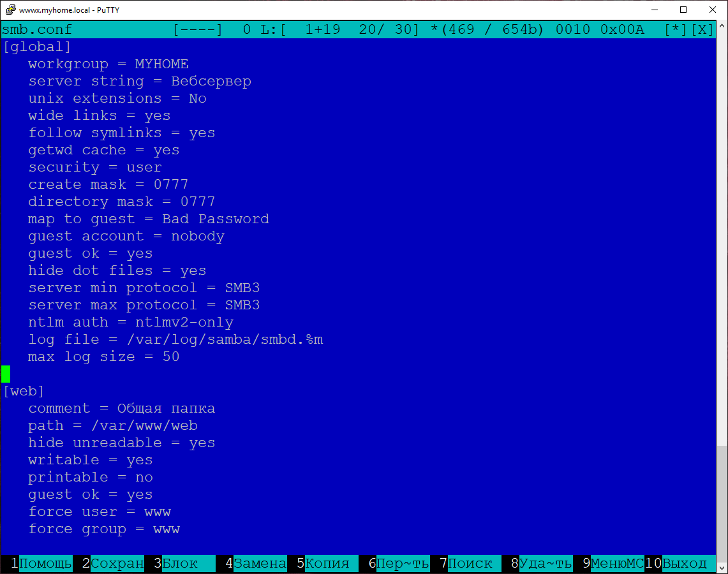The width and height of the screenshot is (728, 574).
Task: Click the force user = www line
Action: click(100, 511)
